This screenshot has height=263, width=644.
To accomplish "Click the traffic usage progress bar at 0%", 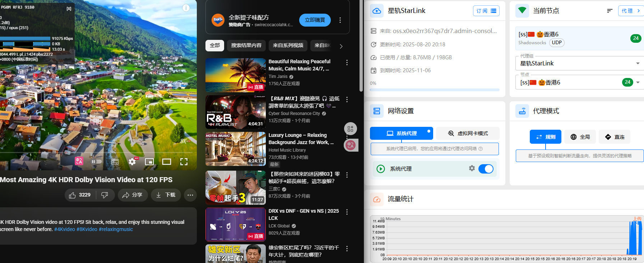I will click(435, 90).
